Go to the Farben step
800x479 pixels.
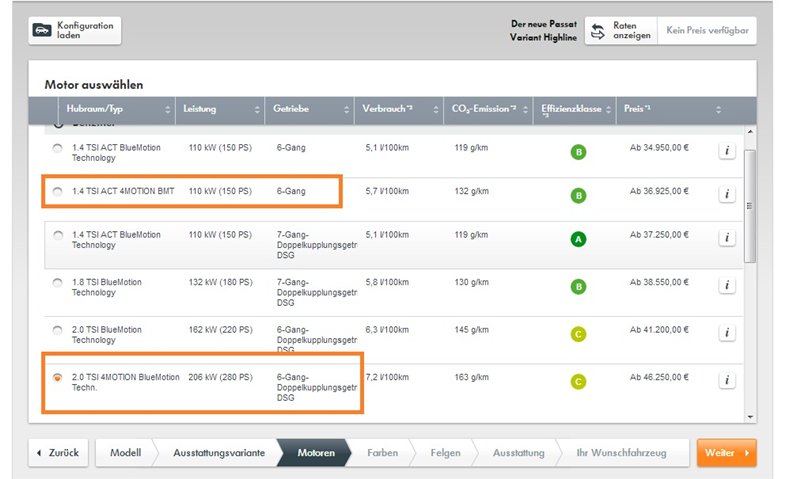click(383, 453)
